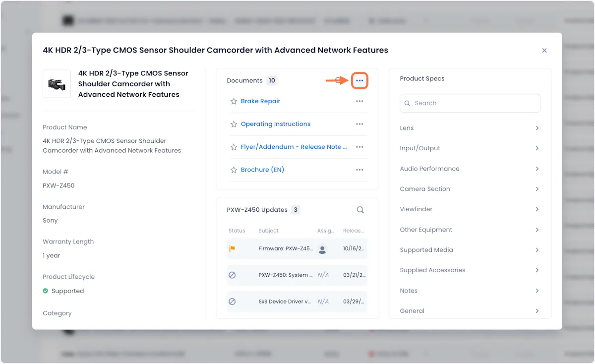
Task: Open the PXW-Z450: System update row
Action: click(x=297, y=275)
